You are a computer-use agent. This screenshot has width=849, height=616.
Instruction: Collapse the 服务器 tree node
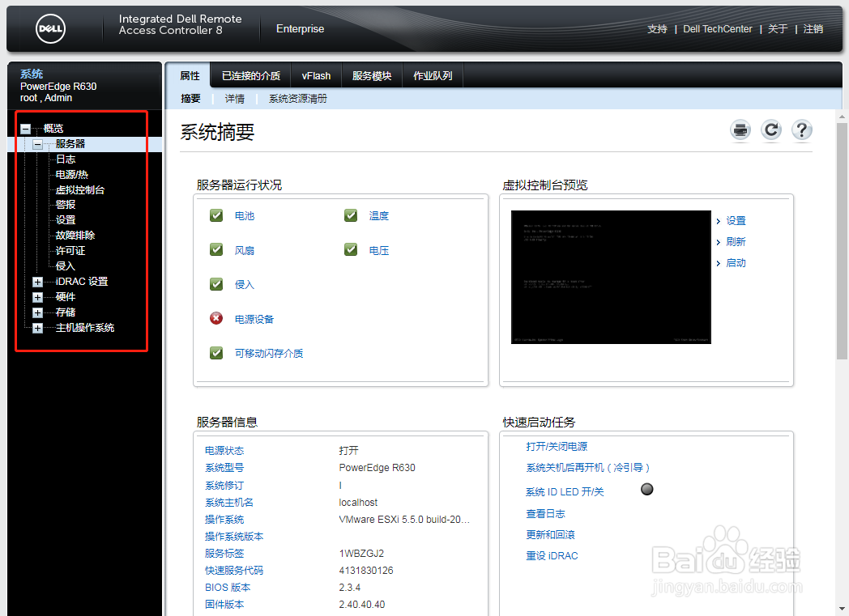(x=37, y=144)
